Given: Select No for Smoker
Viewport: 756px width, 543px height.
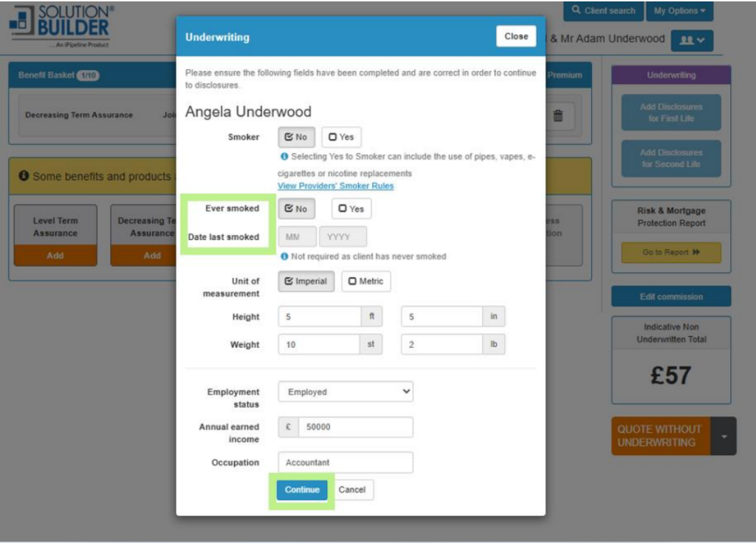Looking at the screenshot, I should click(x=296, y=137).
